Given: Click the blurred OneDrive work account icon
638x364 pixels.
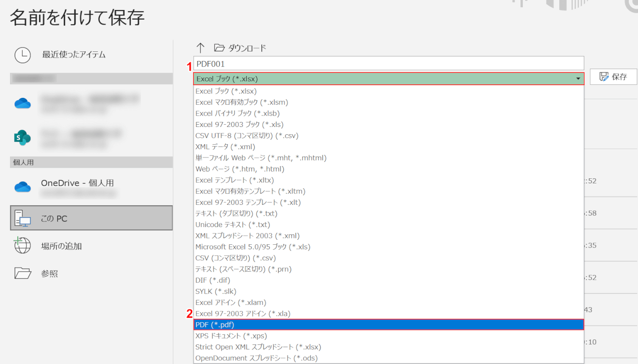Looking at the screenshot, I should 22,103.
